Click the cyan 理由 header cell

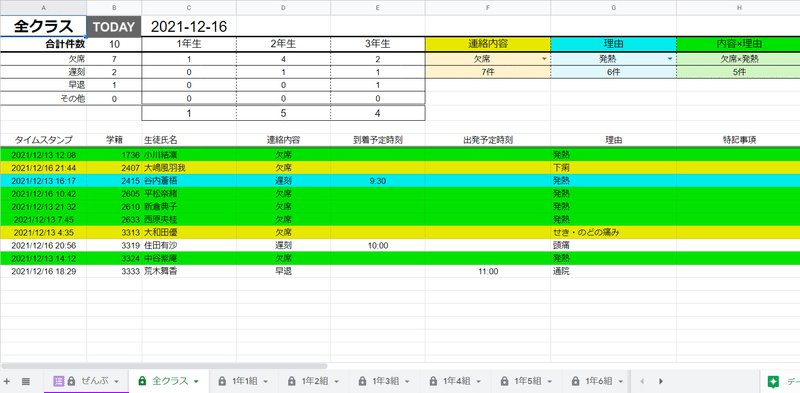614,44
